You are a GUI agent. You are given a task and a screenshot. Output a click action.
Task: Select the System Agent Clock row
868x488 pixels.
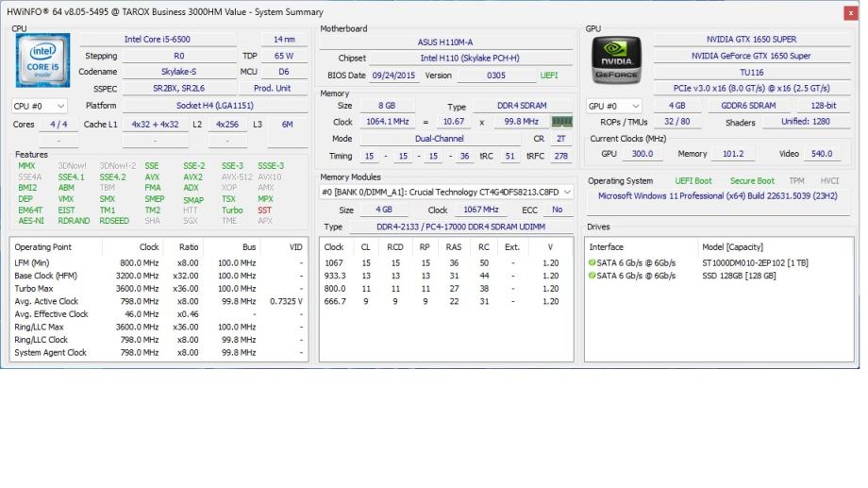(x=159, y=352)
